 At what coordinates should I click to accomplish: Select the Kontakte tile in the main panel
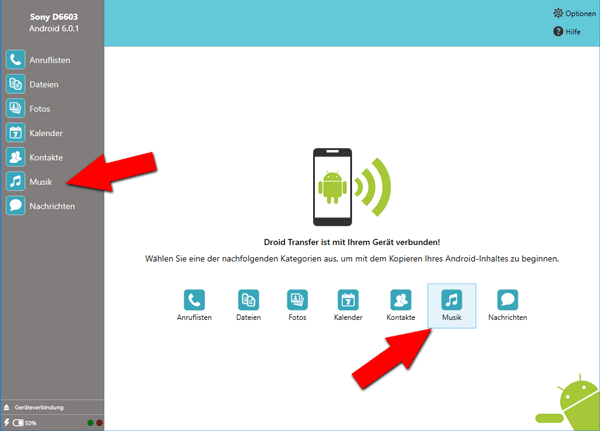[401, 305]
